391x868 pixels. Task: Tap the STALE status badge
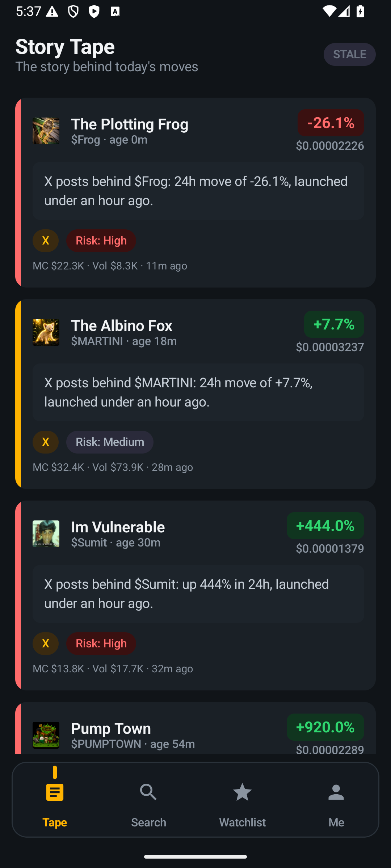click(x=349, y=54)
